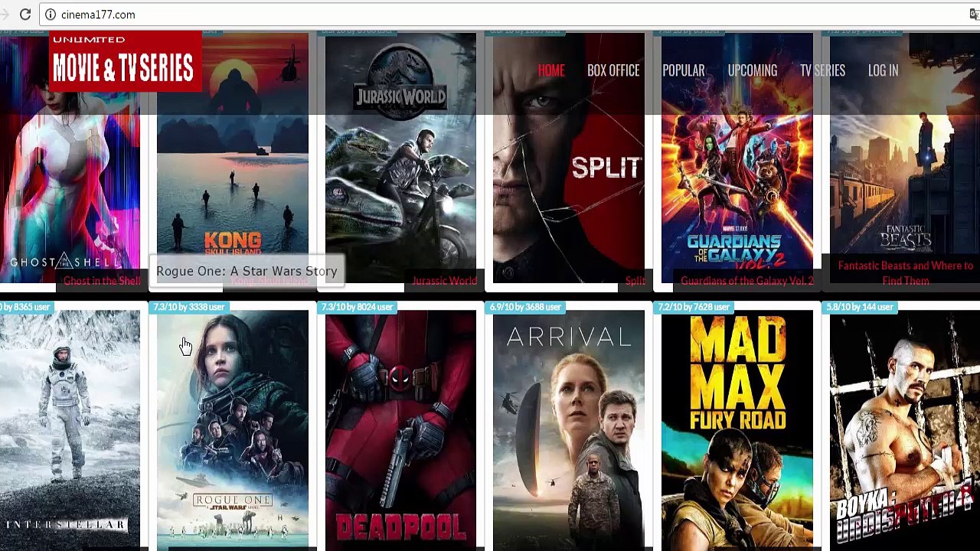980x551 pixels.
Task: Click the "7.3/10 by 3338 user" rating
Action: [188, 307]
